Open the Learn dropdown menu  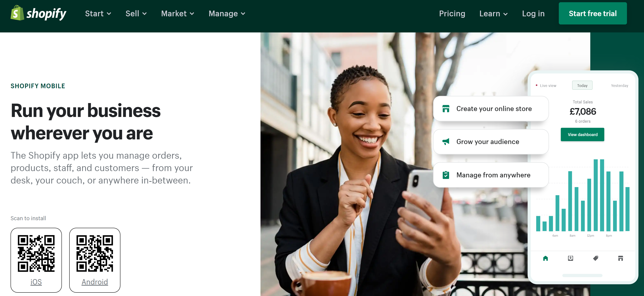coord(493,14)
